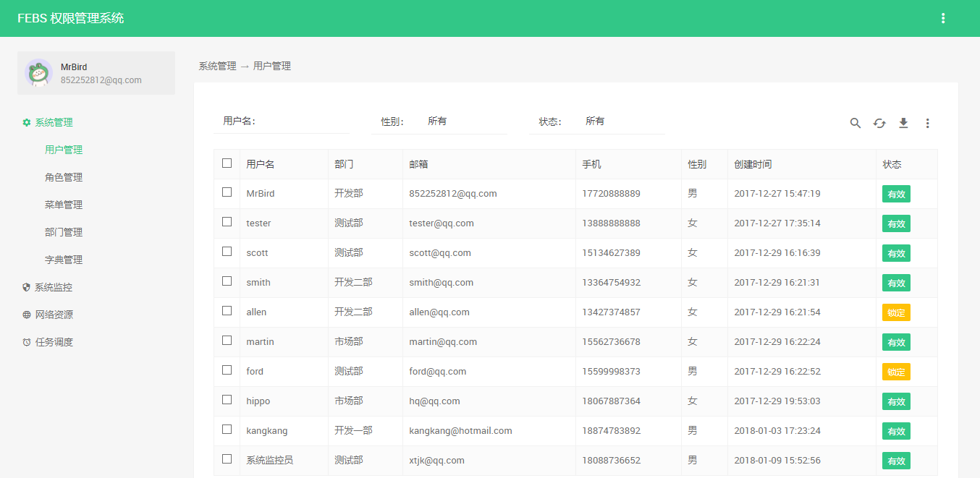This screenshot has width=980, height=478.
Task: Click 系统管理 in the breadcrumb
Action: pyautogui.click(x=217, y=66)
